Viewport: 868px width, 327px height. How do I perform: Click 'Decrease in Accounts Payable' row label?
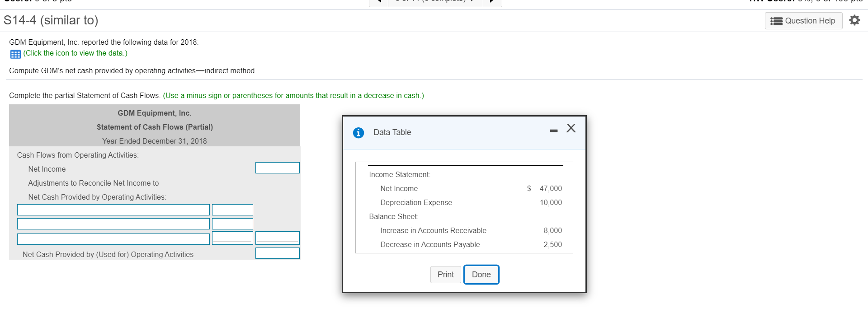430,245
